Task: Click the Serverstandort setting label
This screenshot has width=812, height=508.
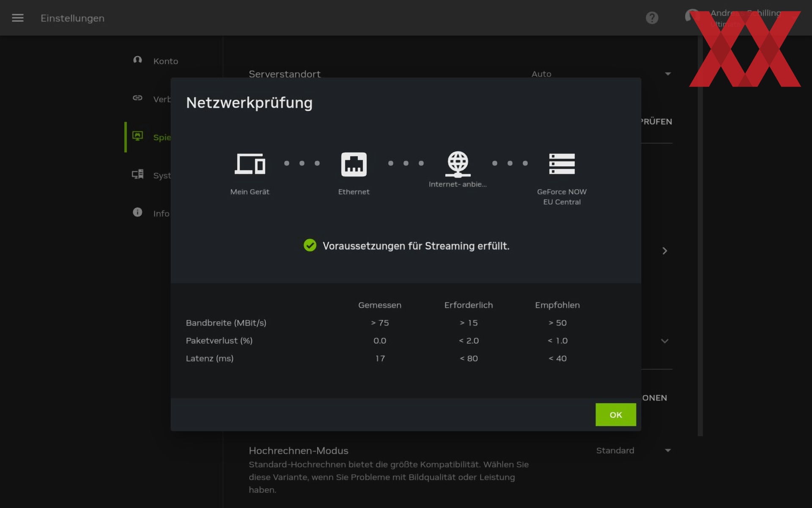Action: [285, 74]
